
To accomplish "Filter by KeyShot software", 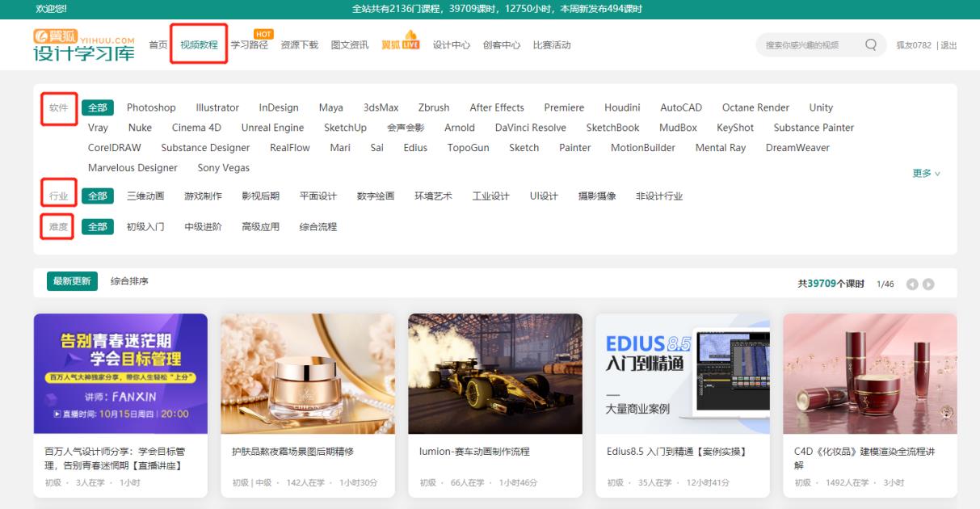I will (x=735, y=128).
